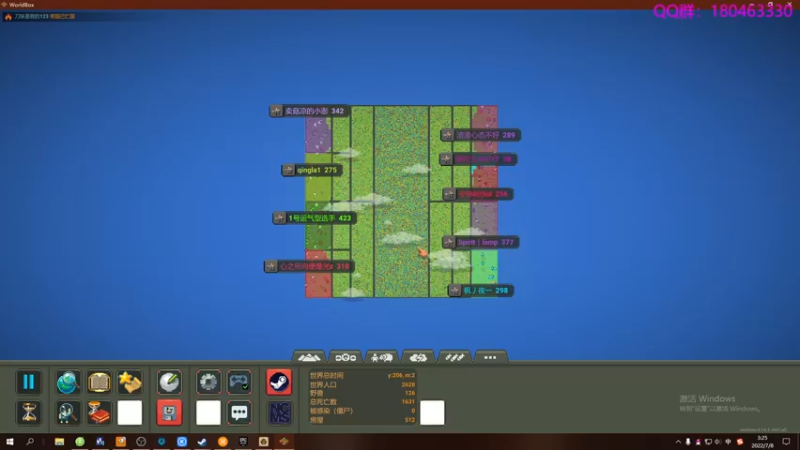Open the red books with hourglass icon
Viewport: 800px width, 450px height.
click(99, 412)
